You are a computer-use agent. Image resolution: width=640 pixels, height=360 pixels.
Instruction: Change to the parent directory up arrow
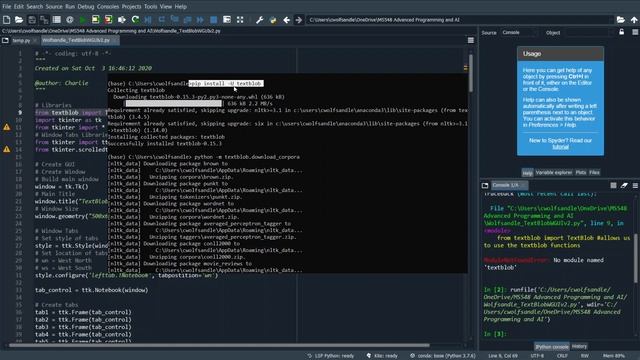pyautogui.click(x=634, y=20)
